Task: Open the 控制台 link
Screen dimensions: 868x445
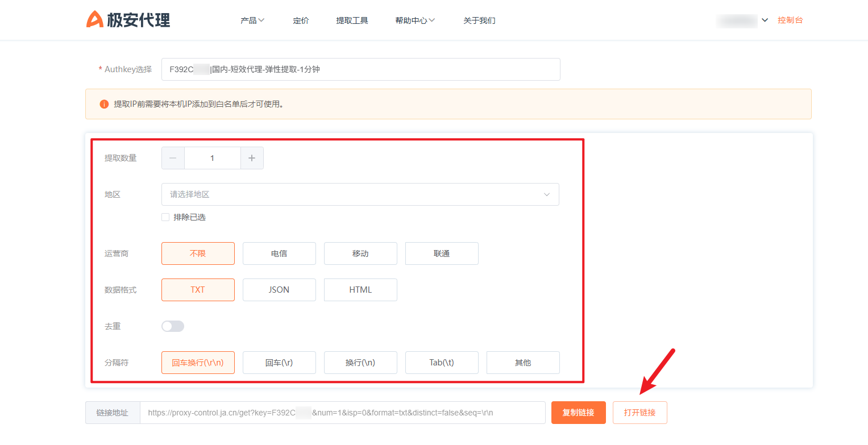Action: (790, 20)
